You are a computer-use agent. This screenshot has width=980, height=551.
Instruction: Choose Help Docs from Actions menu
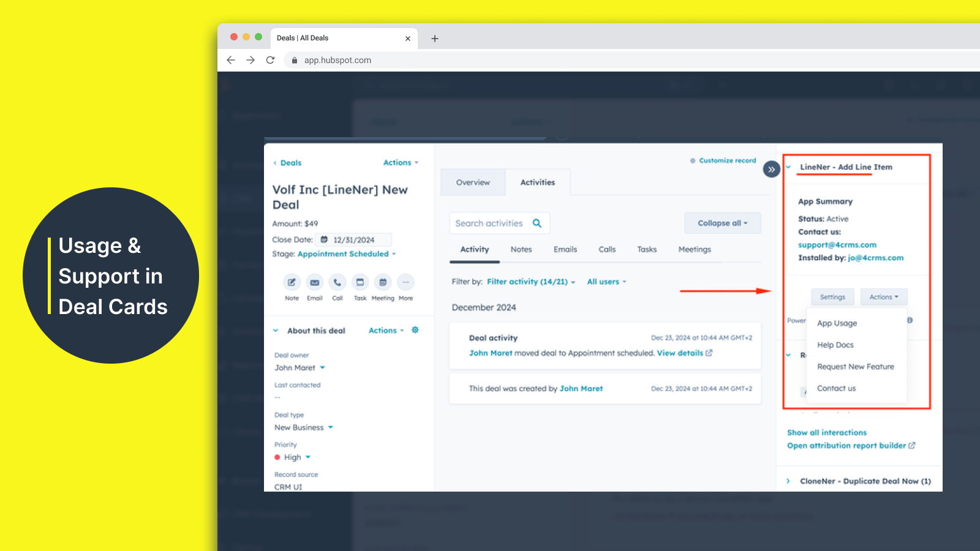click(835, 345)
